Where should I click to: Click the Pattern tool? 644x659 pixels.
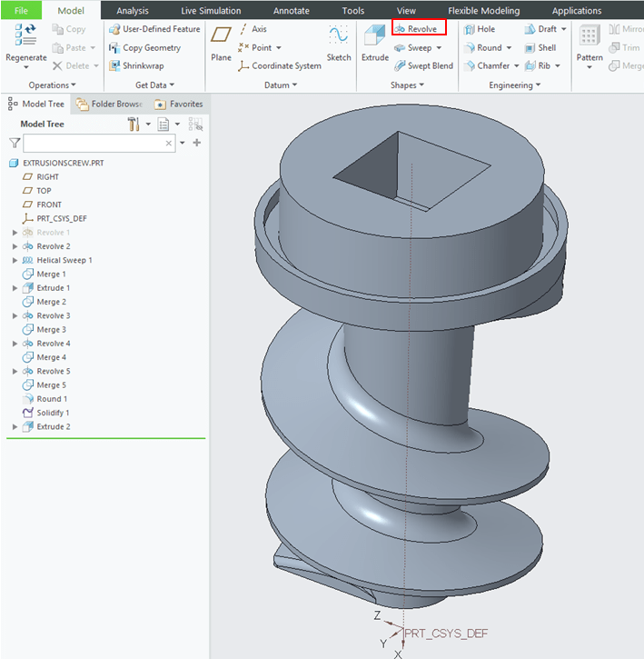tap(590, 44)
